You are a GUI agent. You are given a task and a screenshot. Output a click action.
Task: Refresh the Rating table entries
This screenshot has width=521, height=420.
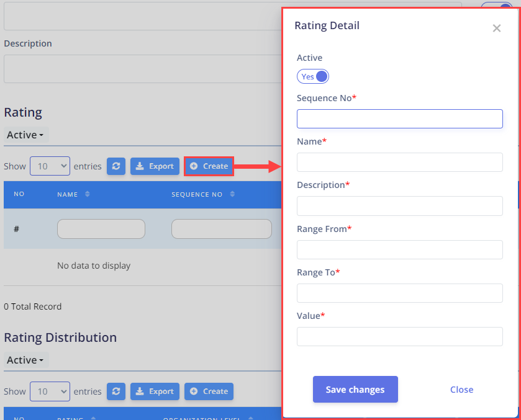click(x=116, y=166)
